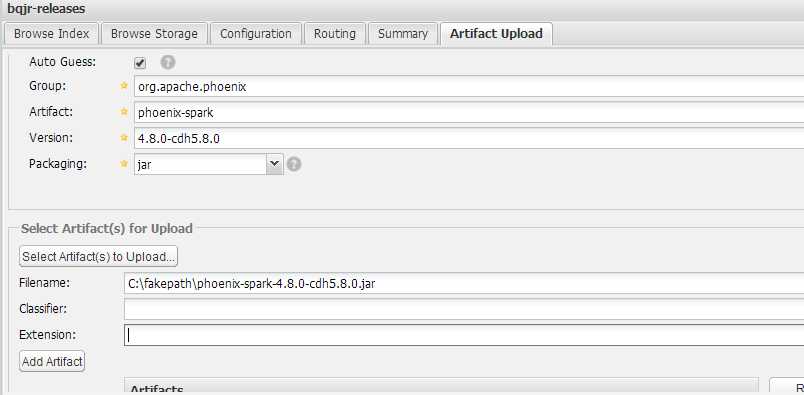This screenshot has height=395, width=804.
Task: Show the Summary tab
Action: click(403, 34)
